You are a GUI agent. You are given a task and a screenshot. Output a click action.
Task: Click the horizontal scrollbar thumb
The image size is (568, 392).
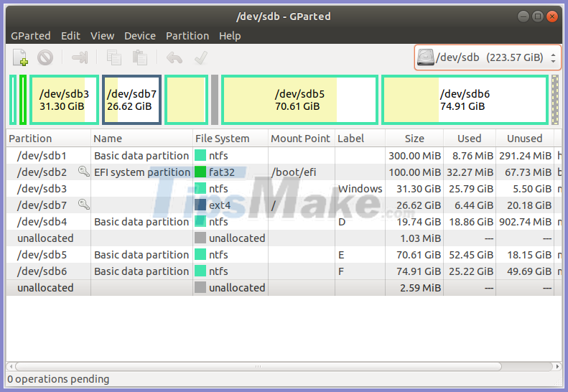coord(259,366)
